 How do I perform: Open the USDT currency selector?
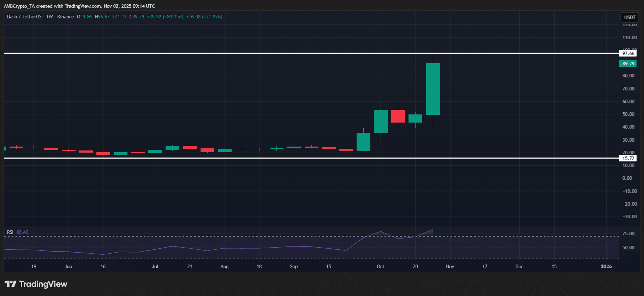point(630,17)
